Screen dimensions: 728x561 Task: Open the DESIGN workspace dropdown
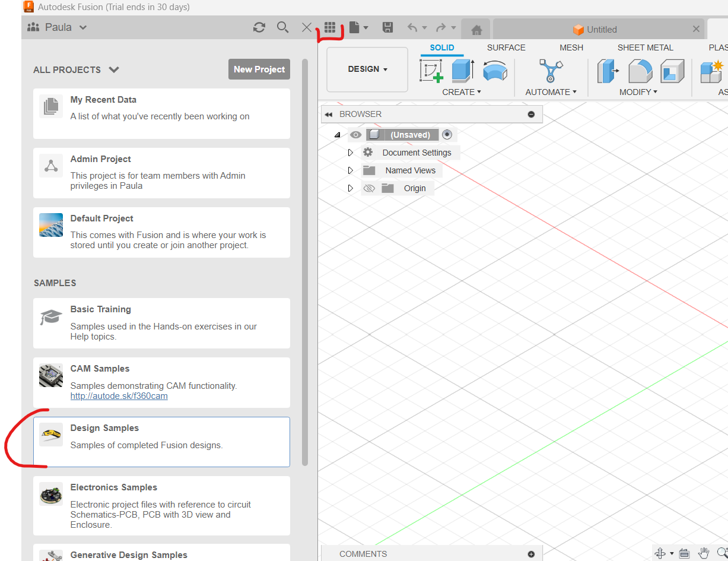[367, 69]
